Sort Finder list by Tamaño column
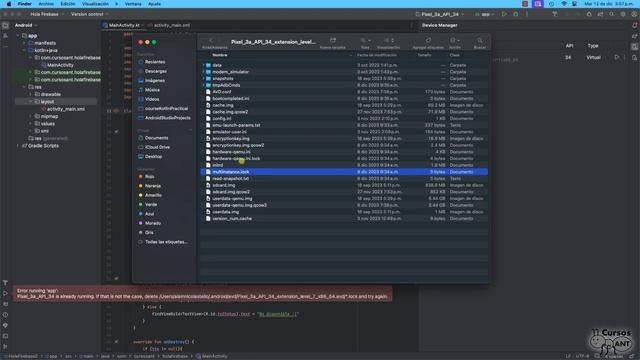 pyautogui.click(x=424, y=55)
